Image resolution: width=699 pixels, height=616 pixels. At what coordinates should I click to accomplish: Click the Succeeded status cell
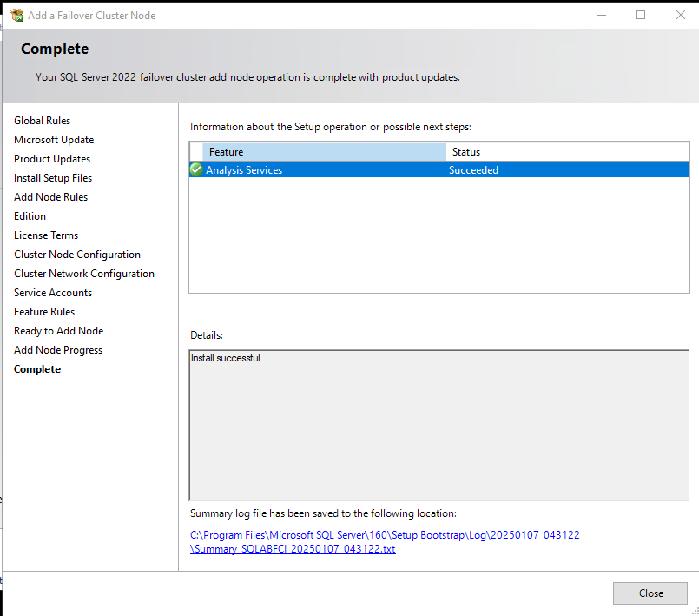click(473, 170)
